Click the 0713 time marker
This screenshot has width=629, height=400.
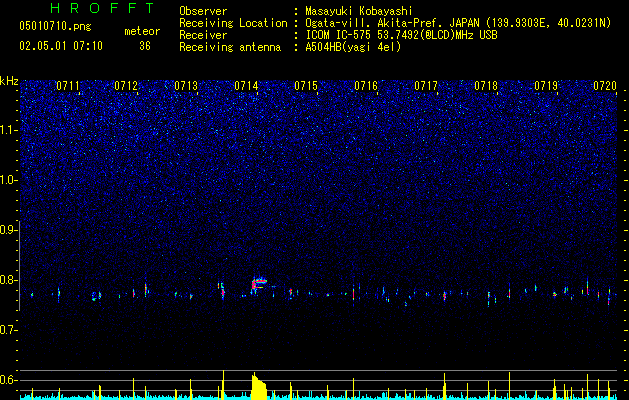click(186, 86)
